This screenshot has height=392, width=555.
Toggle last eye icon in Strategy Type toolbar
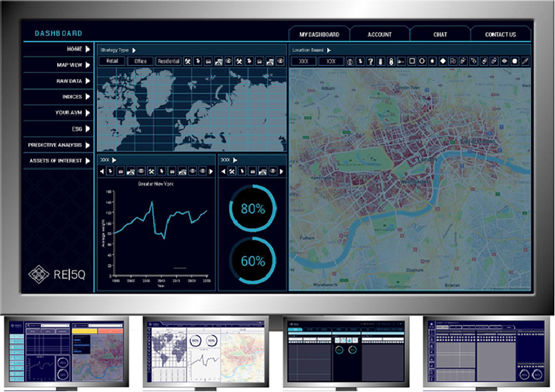tap(280, 61)
